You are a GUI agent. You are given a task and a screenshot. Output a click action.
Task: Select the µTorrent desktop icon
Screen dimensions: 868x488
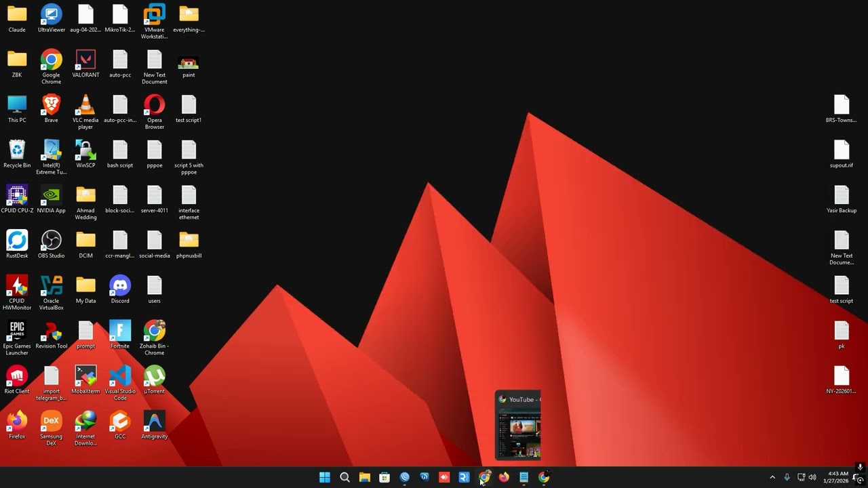(155, 381)
